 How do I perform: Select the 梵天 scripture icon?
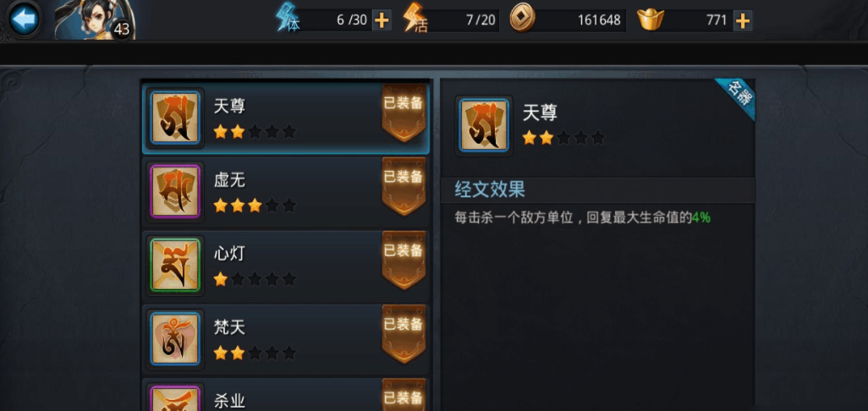point(175,338)
